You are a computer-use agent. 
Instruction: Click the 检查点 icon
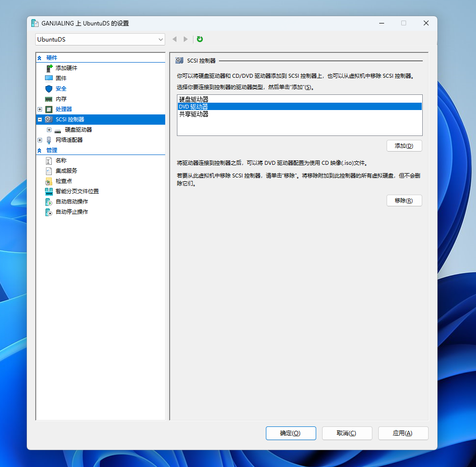pyautogui.click(x=48, y=181)
